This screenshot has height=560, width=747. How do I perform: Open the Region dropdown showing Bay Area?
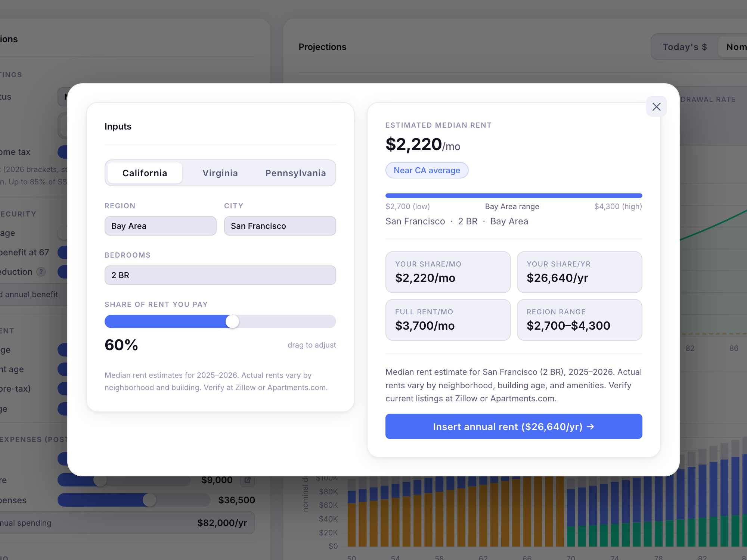click(160, 226)
